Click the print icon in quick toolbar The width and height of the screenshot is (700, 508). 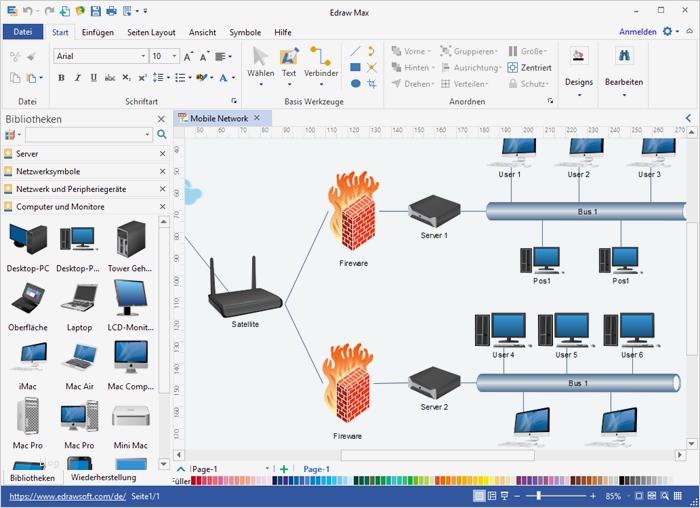112,11
